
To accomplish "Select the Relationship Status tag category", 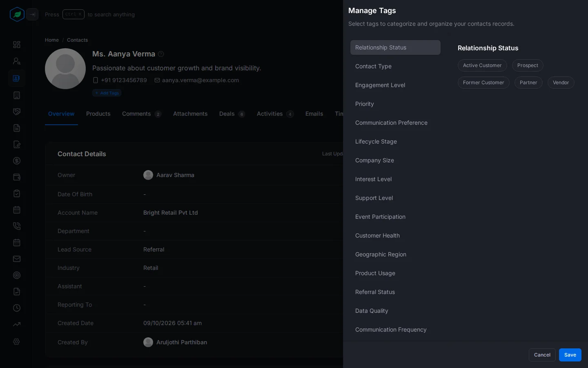I will point(395,47).
